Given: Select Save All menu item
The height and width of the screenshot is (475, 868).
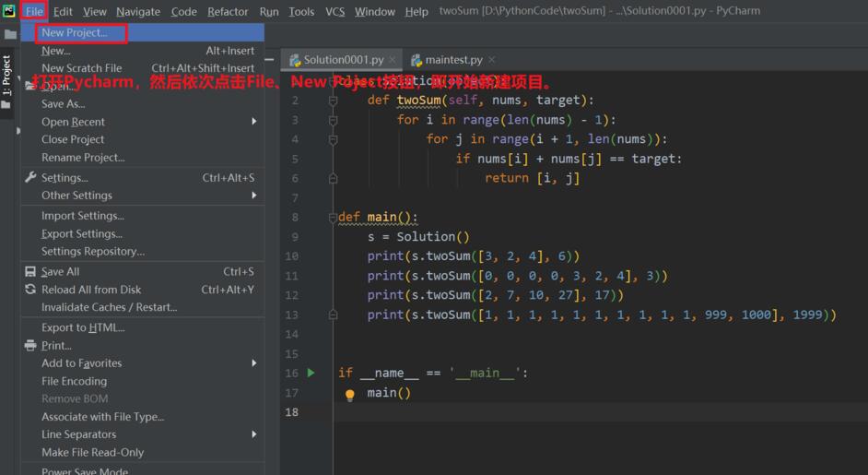Looking at the screenshot, I should pyautogui.click(x=142, y=271).
